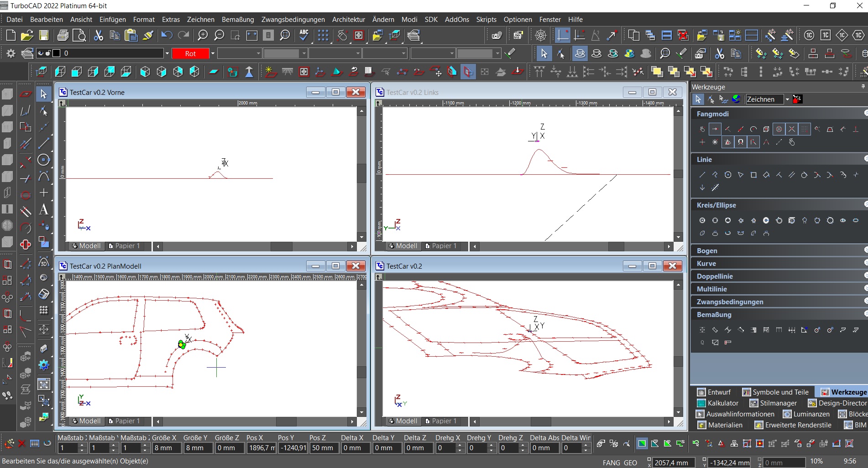Save drawing with the floppy disk icon
This screenshot has width=868, height=468.
[x=44, y=35]
